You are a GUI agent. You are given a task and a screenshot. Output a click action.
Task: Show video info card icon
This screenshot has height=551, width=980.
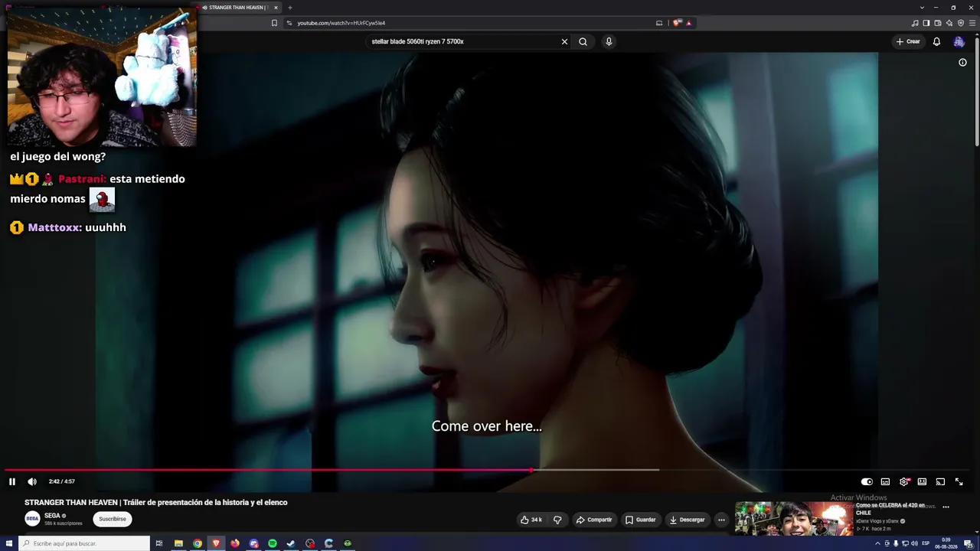tap(962, 63)
